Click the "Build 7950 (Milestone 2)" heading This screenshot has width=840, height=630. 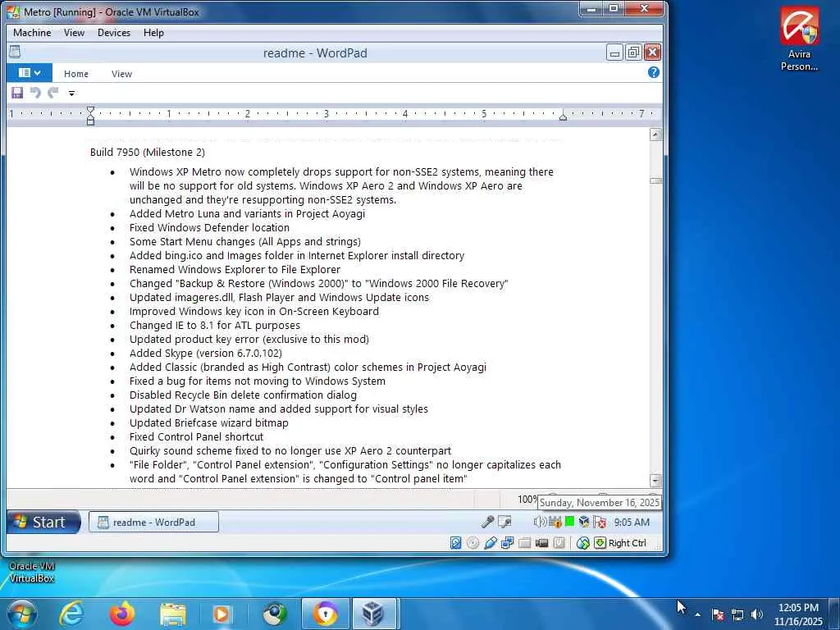coord(148,152)
